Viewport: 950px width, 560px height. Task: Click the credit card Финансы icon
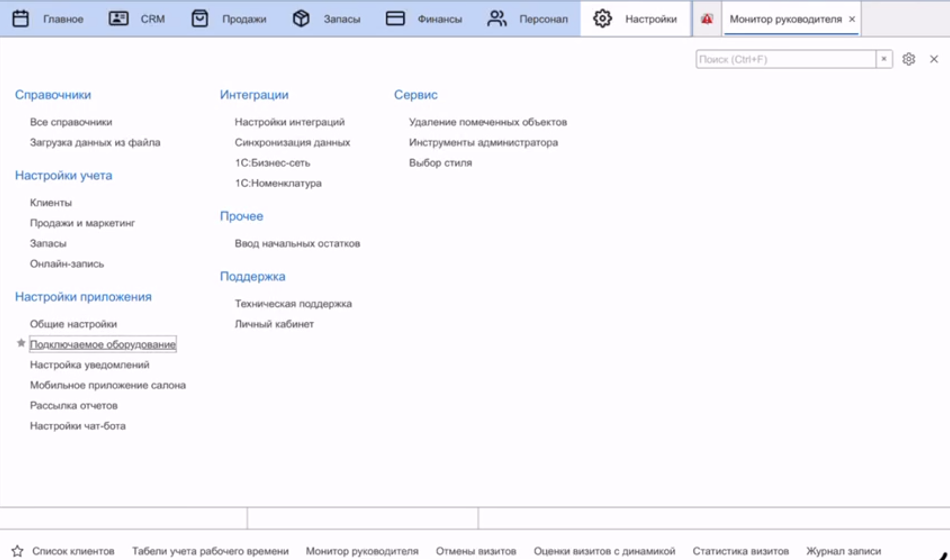coord(395,19)
